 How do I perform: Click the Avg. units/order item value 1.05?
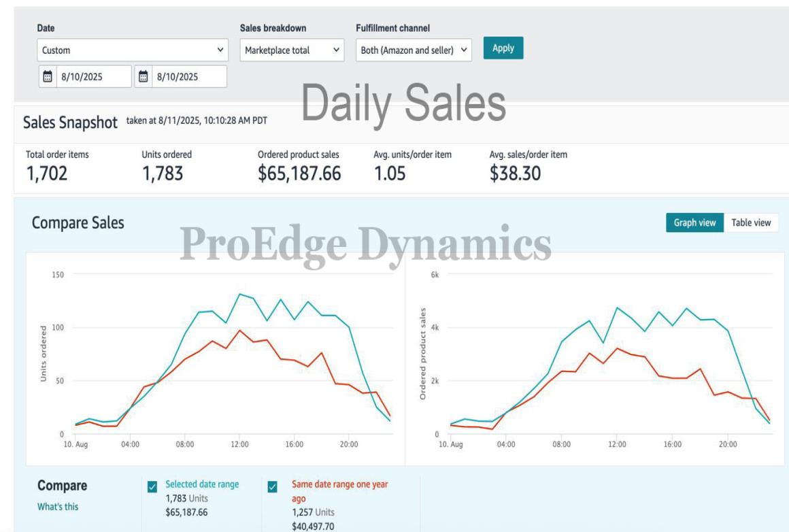[x=390, y=173]
